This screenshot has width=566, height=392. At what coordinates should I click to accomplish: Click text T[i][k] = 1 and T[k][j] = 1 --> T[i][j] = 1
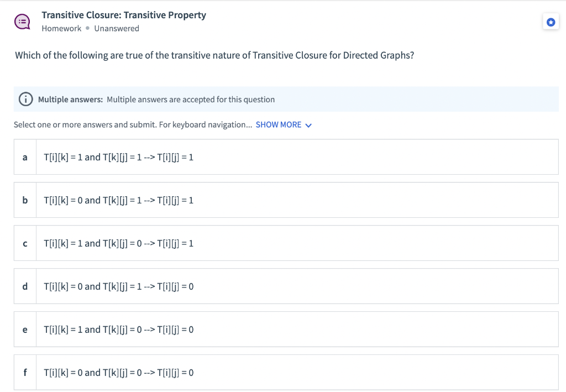pyautogui.click(x=119, y=158)
